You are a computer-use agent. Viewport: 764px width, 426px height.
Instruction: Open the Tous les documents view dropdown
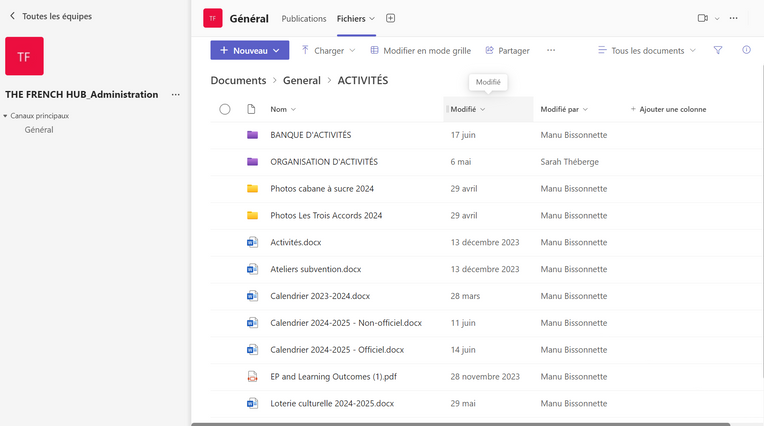tap(646, 50)
